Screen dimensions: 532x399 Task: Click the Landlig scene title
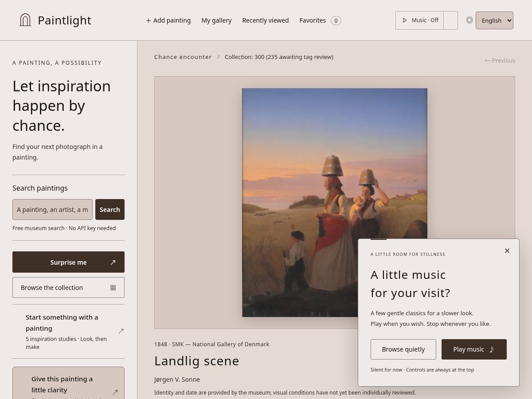(x=196, y=361)
